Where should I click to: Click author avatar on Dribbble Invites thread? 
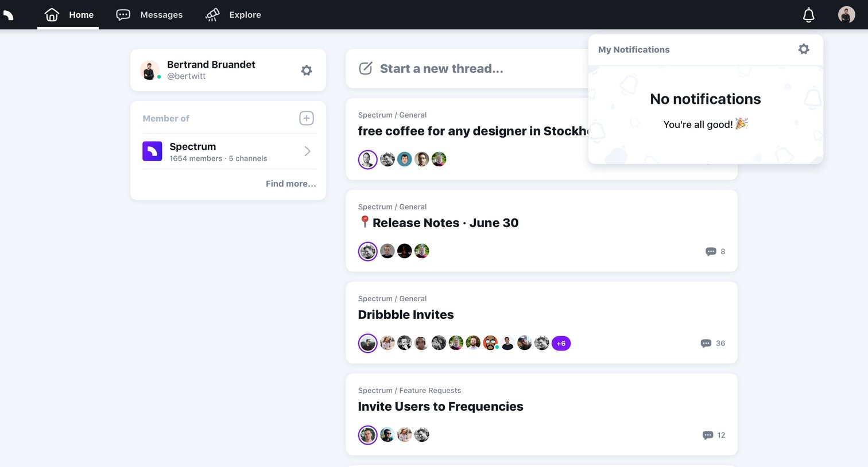pyautogui.click(x=368, y=344)
